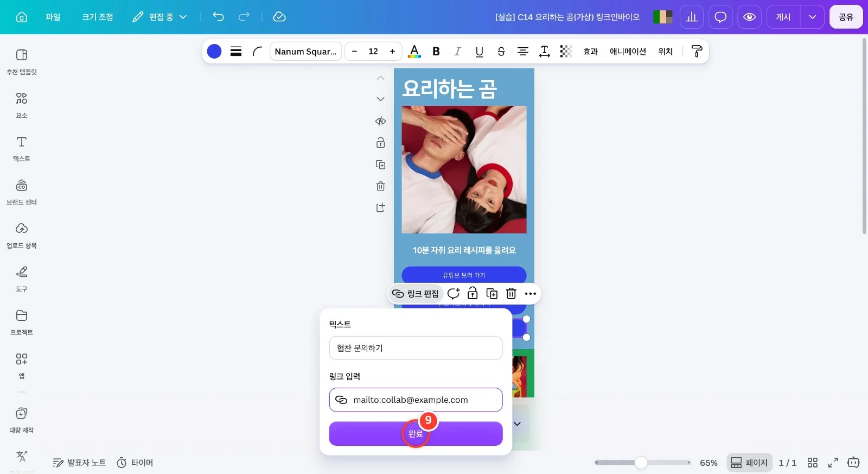
Task: Open the 업로드 항목 uploads panel
Action: click(22, 235)
